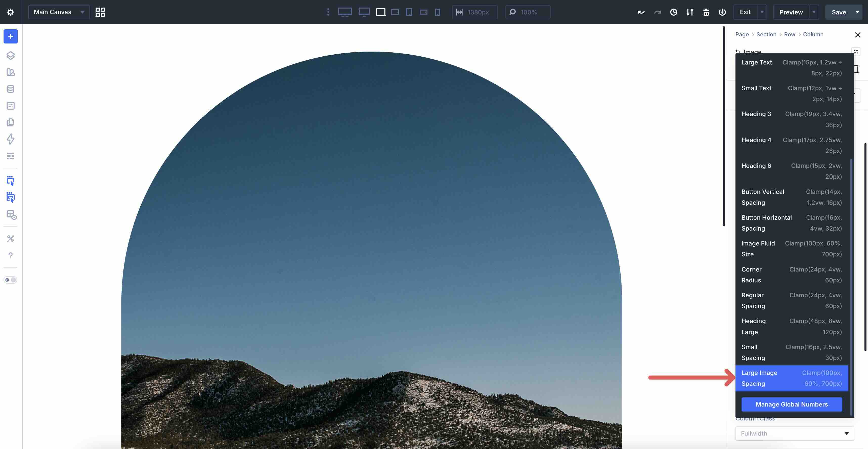
Task: Toggle the power icon in the toolbar
Action: tap(722, 12)
